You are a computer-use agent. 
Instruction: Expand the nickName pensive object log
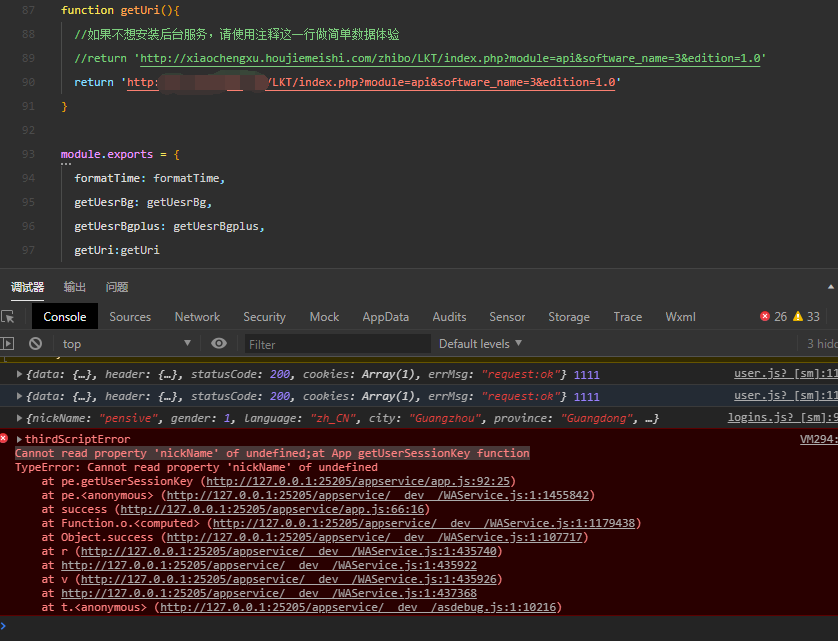click(19, 418)
